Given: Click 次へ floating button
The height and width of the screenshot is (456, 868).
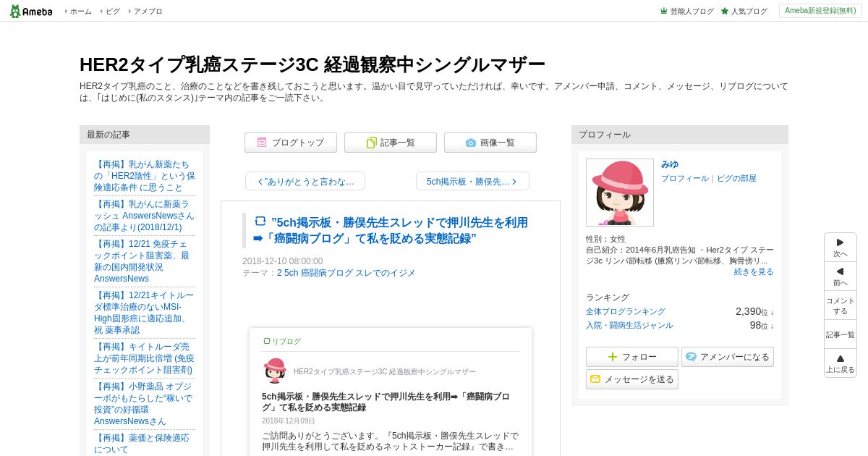Looking at the screenshot, I should click(841, 248).
